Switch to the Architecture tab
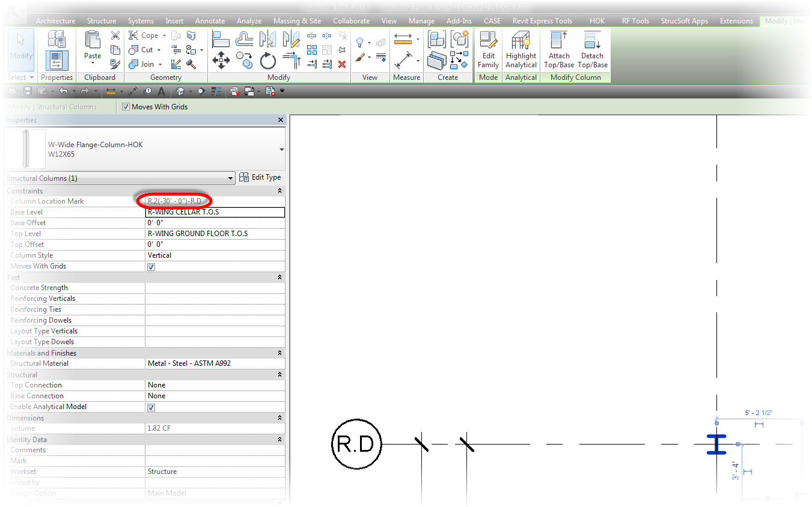 [x=56, y=21]
